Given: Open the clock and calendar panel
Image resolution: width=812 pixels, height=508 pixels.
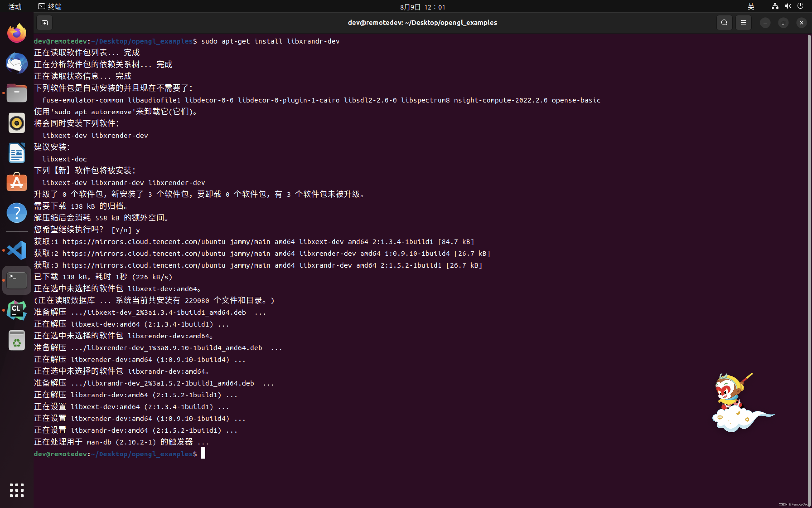Looking at the screenshot, I should click(423, 7).
